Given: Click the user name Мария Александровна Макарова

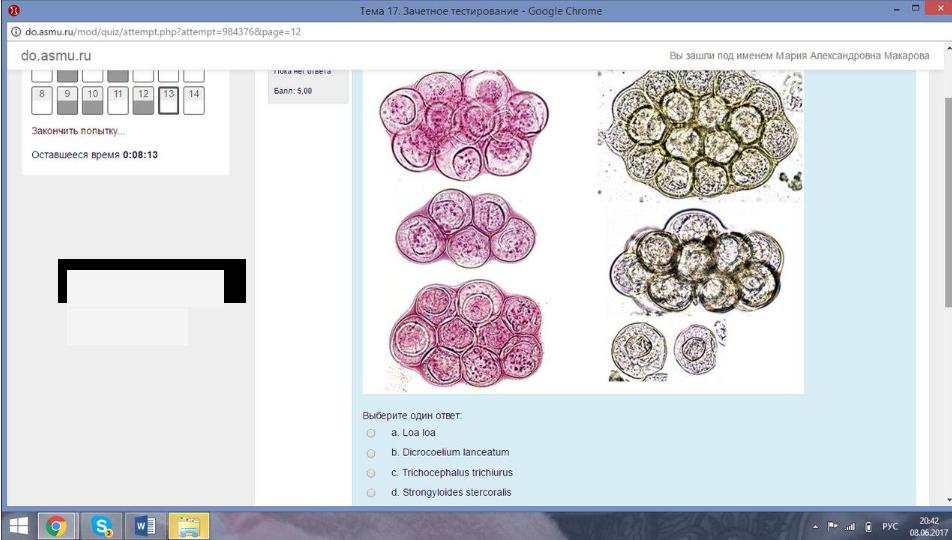Looking at the screenshot, I should (x=852, y=55).
